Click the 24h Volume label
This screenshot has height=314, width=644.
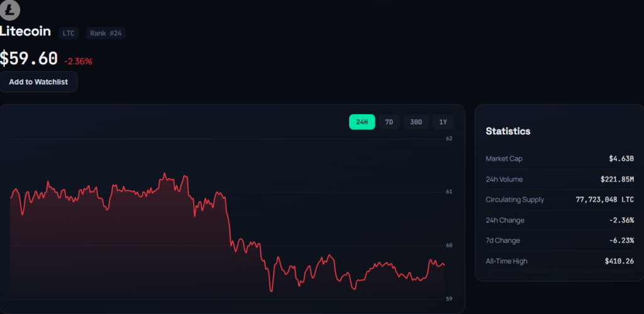click(x=504, y=179)
